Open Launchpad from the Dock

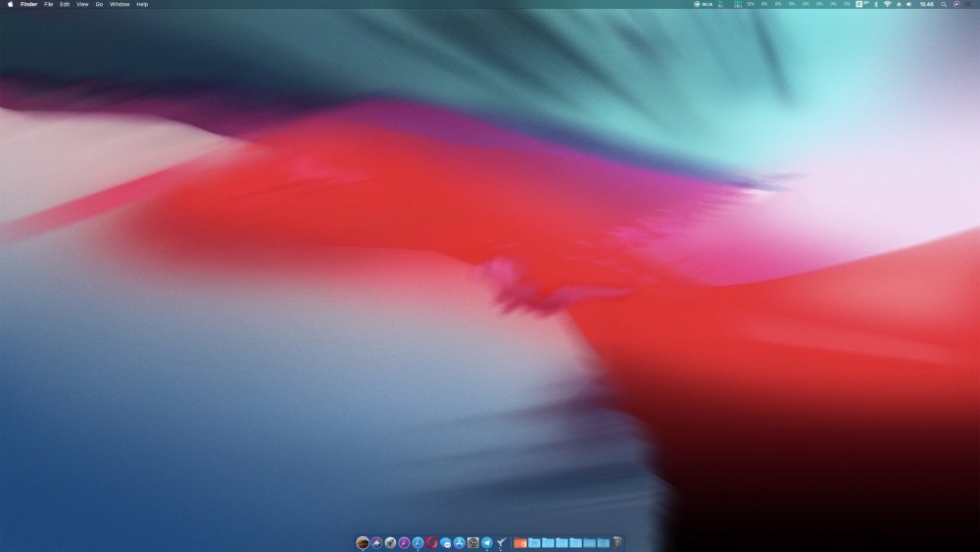coord(391,542)
